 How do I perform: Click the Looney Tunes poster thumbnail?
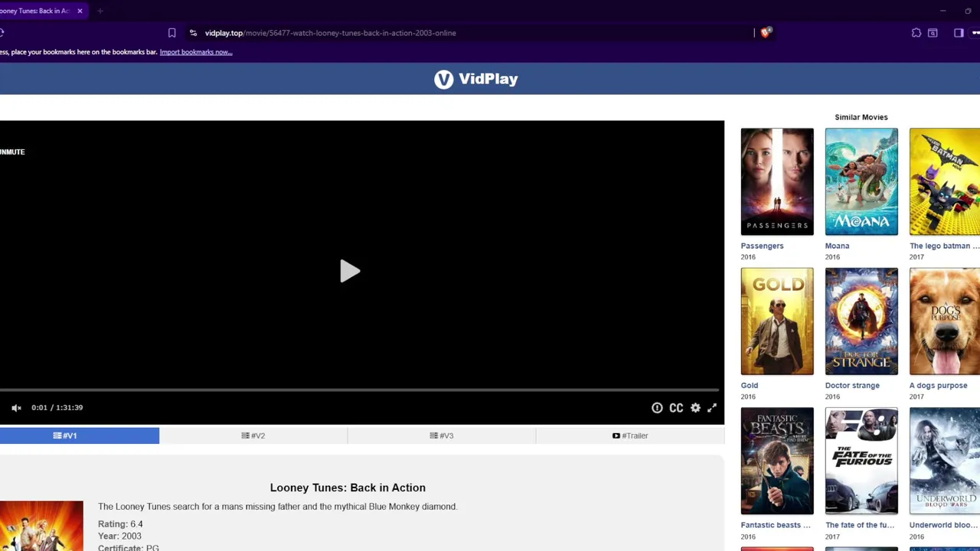click(x=41, y=526)
